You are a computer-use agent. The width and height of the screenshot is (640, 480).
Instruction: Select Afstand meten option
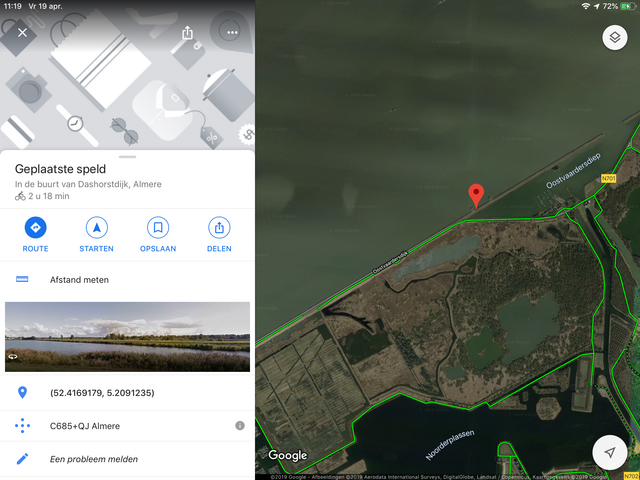(127, 280)
